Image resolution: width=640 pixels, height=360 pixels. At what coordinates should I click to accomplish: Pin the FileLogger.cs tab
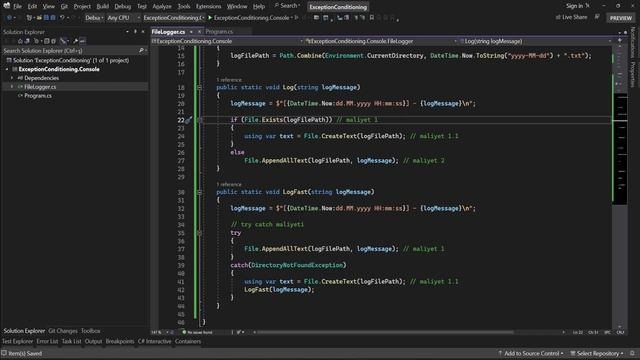tap(191, 31)
